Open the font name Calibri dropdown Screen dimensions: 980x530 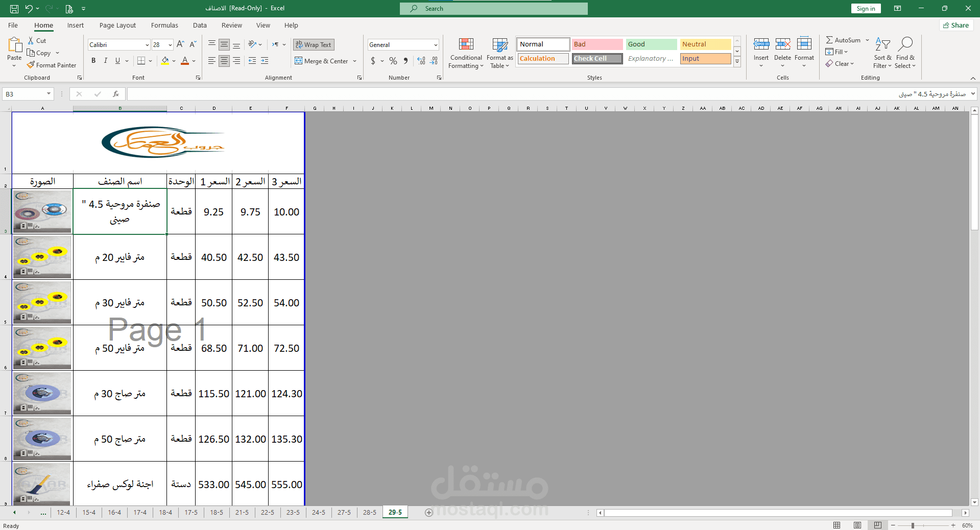(x=147, y=45)
